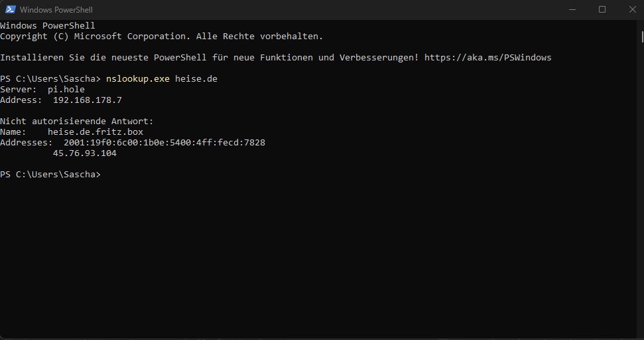644x340 pixels.
Task: Click the Installieren Sie die neueste PowerShell text
Action: tap(103, 58)
